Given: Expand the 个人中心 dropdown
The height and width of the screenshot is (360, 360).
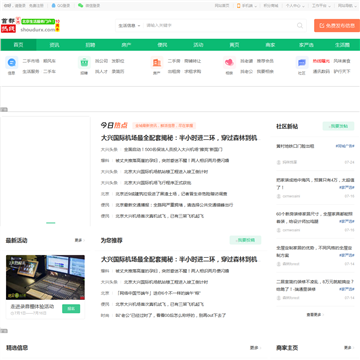Looking at the screenshot, I should (303, 6).
